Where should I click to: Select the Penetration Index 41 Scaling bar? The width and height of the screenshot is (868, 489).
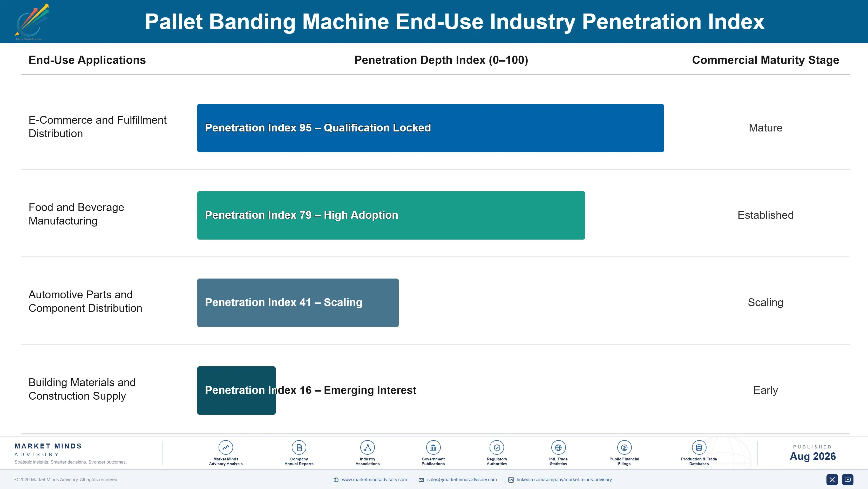point(298,302)
